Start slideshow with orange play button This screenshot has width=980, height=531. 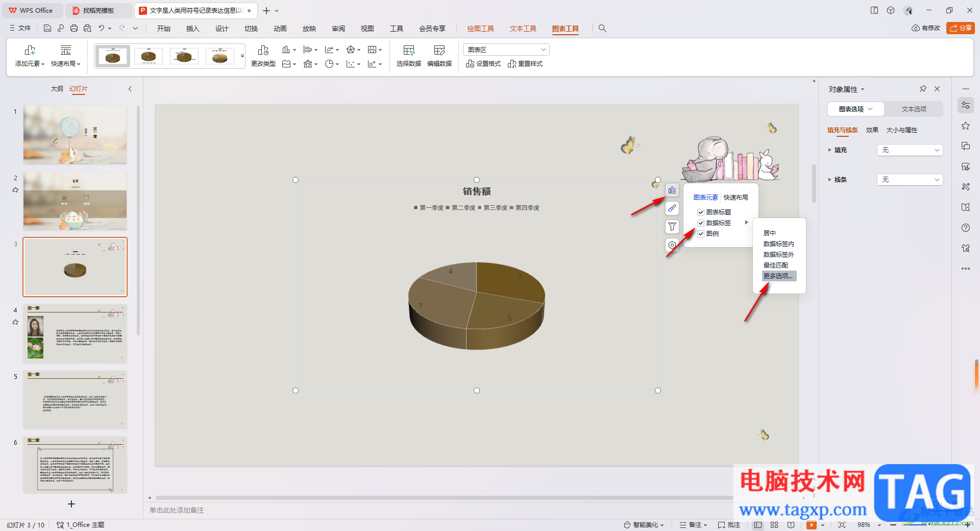pyautogui.click(x=811, y=525)
